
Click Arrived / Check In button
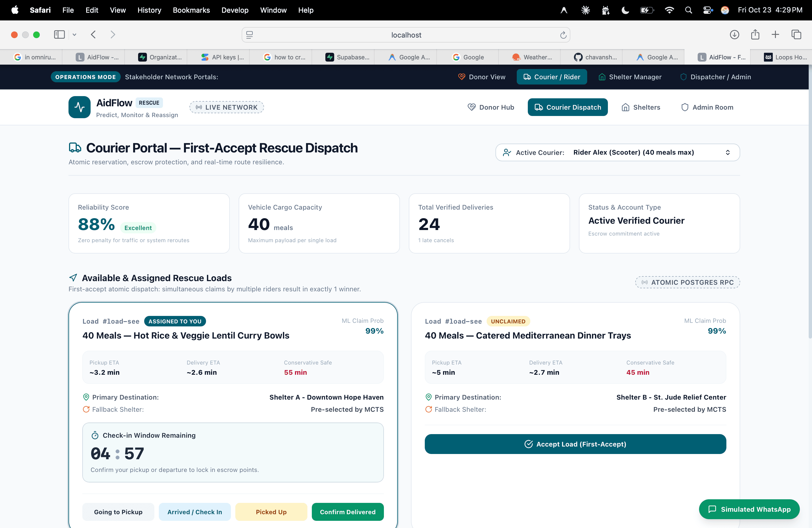[194, 512]
